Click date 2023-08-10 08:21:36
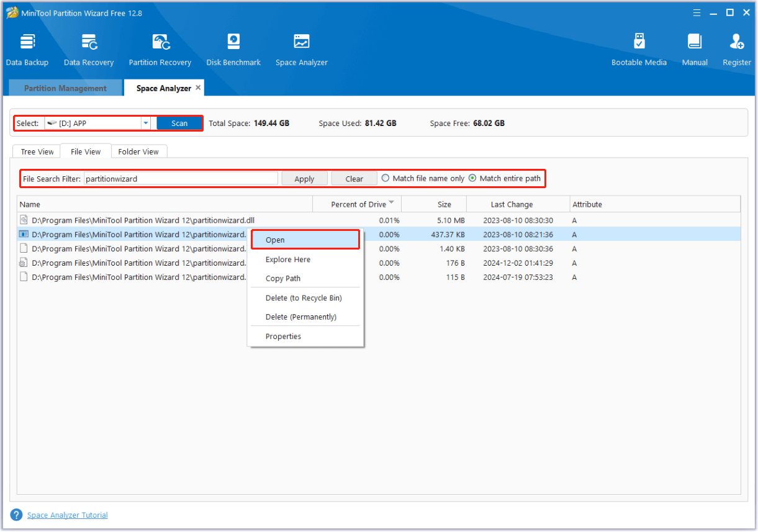 [x=518, y=234]
